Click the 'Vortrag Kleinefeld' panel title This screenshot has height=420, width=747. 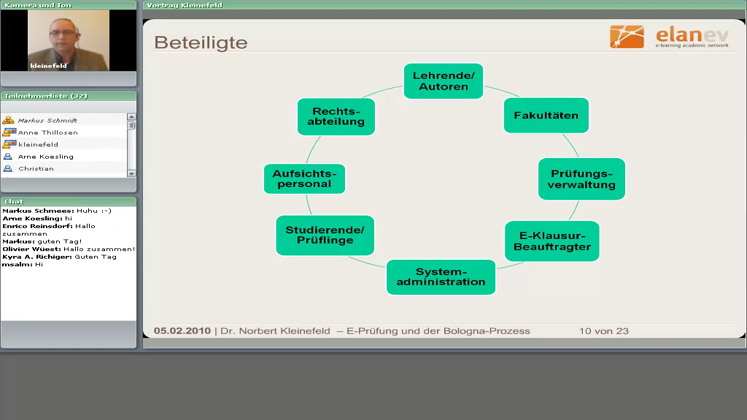(184, 5)
